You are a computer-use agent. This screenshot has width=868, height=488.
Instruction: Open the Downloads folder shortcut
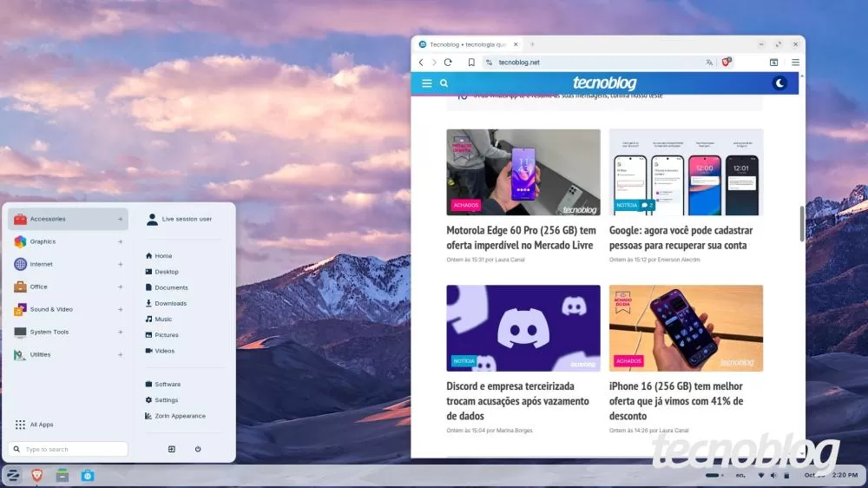(x=166, y=304)
